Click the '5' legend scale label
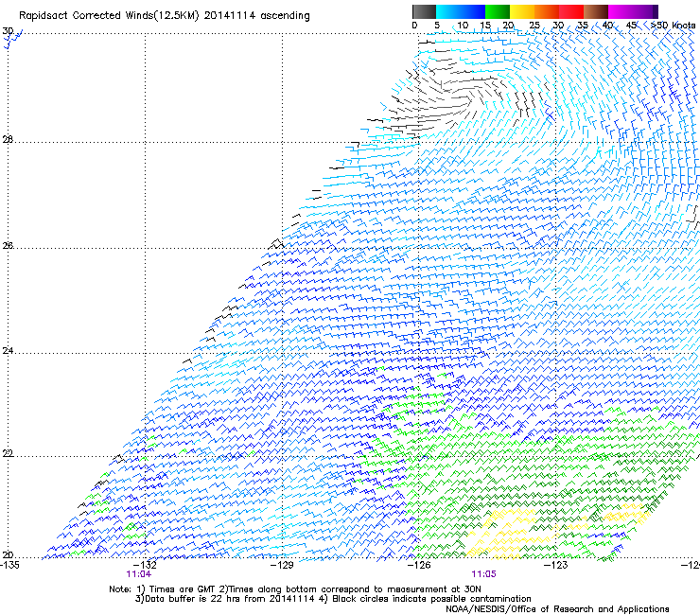700x615 pixels. click(437, 26)
